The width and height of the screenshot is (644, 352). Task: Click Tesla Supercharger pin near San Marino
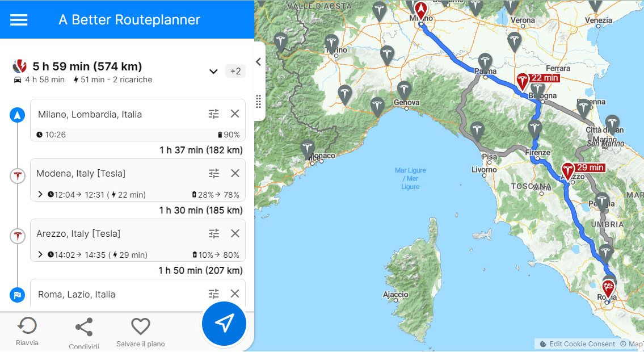tap(612, 124)
